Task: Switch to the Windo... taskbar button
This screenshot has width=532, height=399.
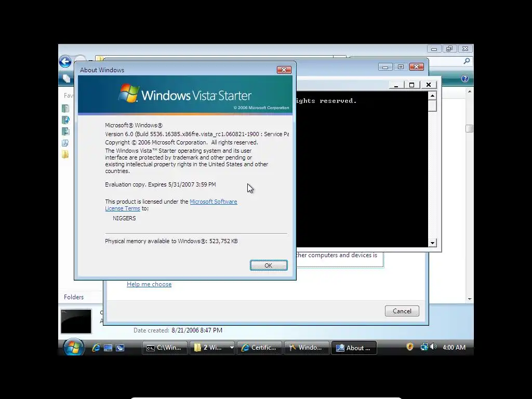Action: tap(307, 348)
